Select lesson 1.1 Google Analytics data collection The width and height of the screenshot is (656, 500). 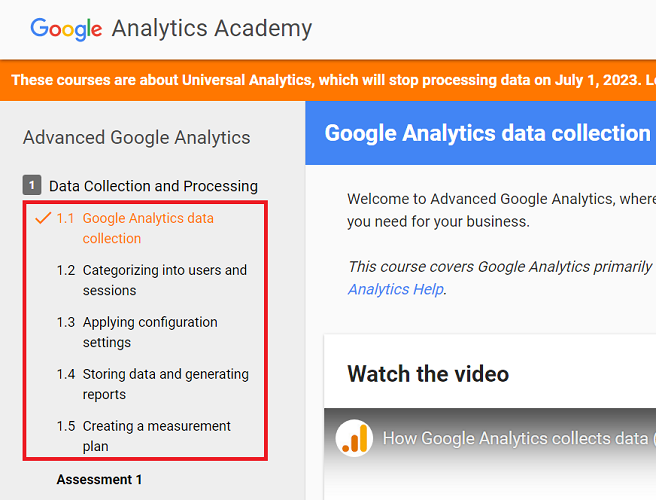(148, 228)
